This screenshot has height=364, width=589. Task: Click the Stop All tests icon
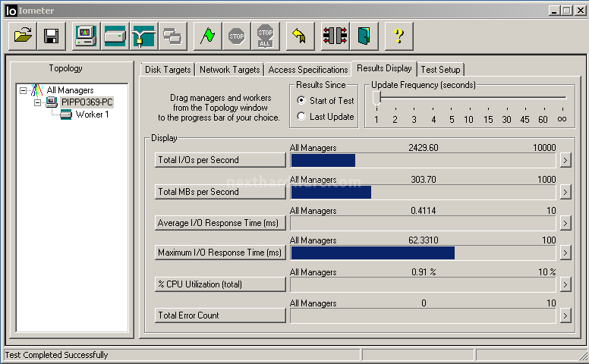tap(265, 36)
